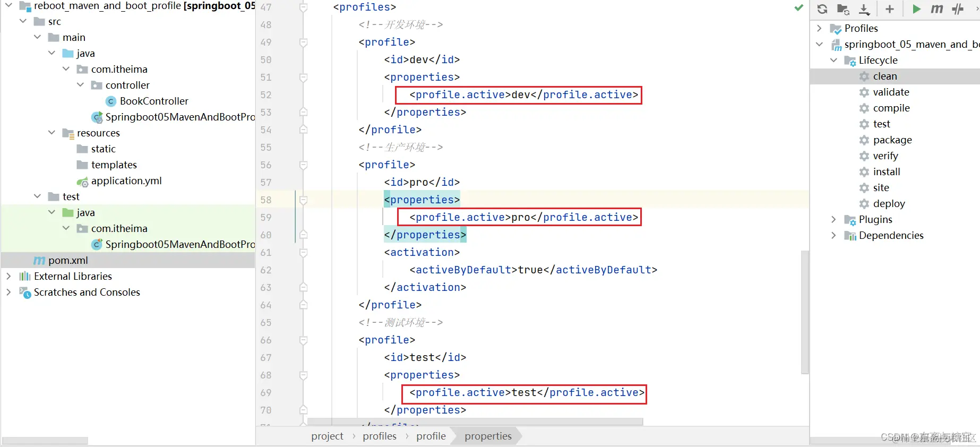Click clean lifecycle gear icon
The height and width of the screenshot is (447, 980).
[864, 76]
